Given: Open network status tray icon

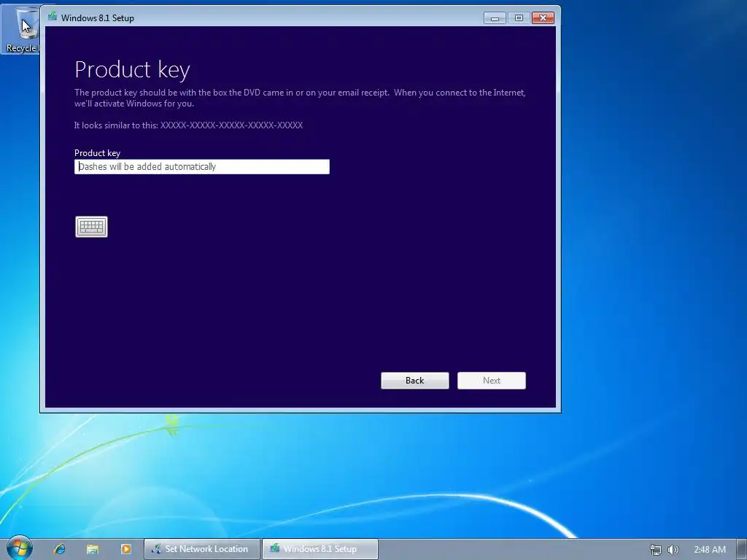Looking at the screenshot, I should coord(656,550).
